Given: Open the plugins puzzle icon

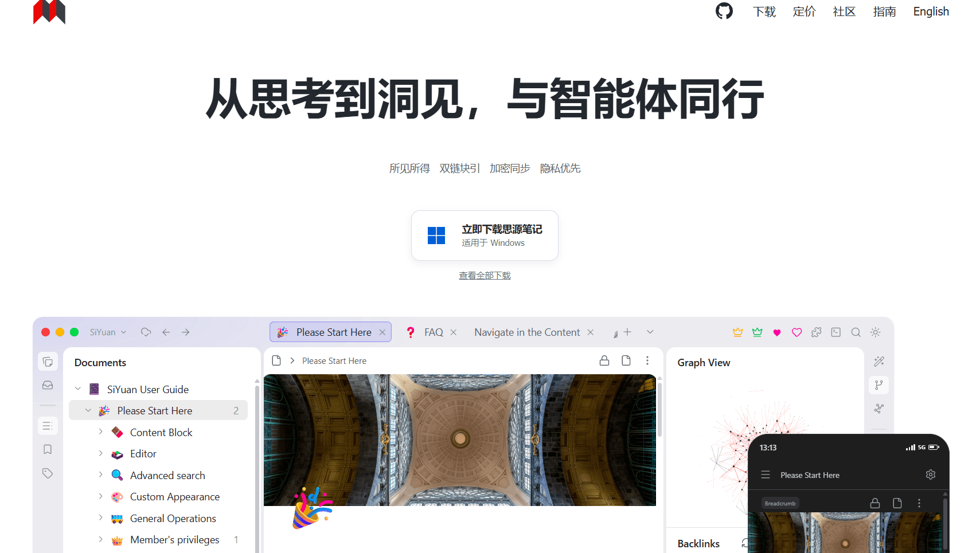Looking at the screenshot, I should pos(817,332).
